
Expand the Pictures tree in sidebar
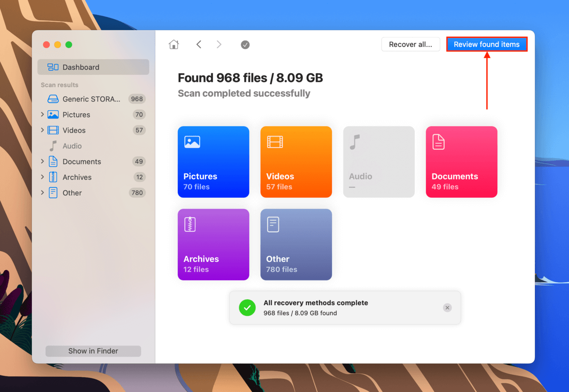click(x=42, y=115)
